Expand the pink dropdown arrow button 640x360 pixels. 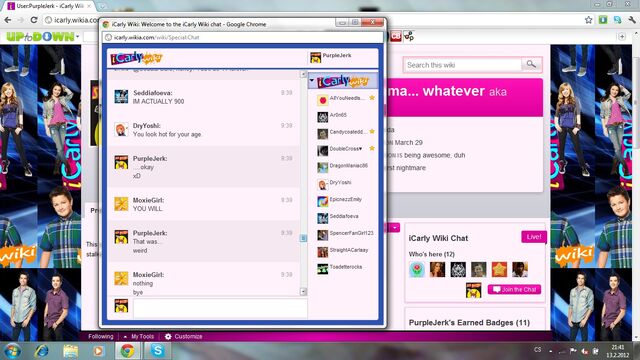[394, 228]
